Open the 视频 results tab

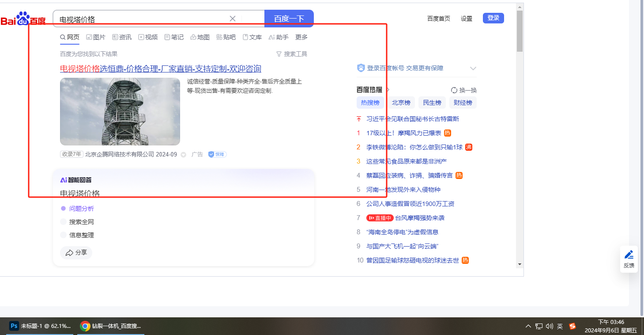click(x=148, y=37)
